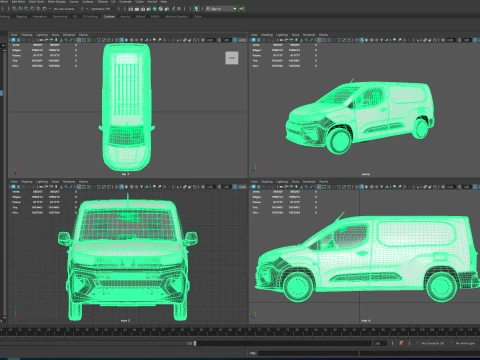Viewport: 480px width, 360px height.
Task: Open Panels menu in persp panel
Action: coord(323,35)
